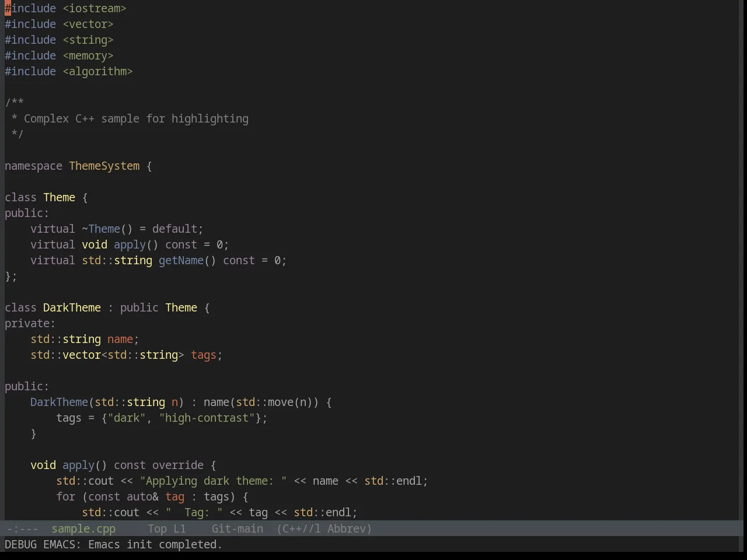Click on 'for' keyword in loop line
Viewport: 747px width, 560px height.
66,497
